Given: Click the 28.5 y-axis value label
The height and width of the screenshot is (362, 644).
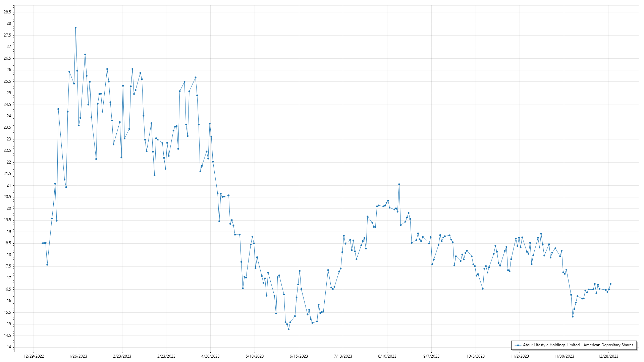Looking at the screenshot, I should click(7, 12).
